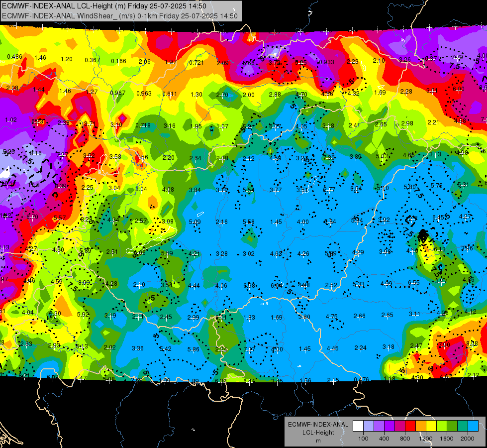Click the light lavender legend swatch
The height and width of the screenshot is (448, 487).
point(368,426)
